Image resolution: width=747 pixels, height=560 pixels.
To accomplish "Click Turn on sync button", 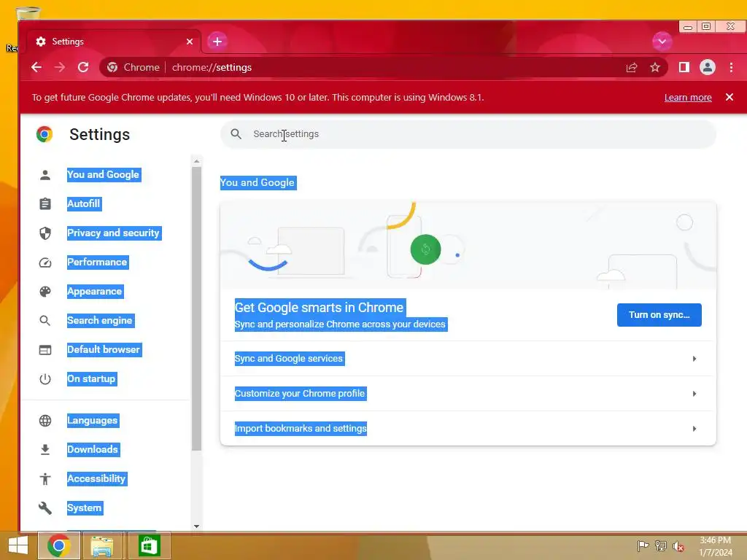I will click(659, 315).
